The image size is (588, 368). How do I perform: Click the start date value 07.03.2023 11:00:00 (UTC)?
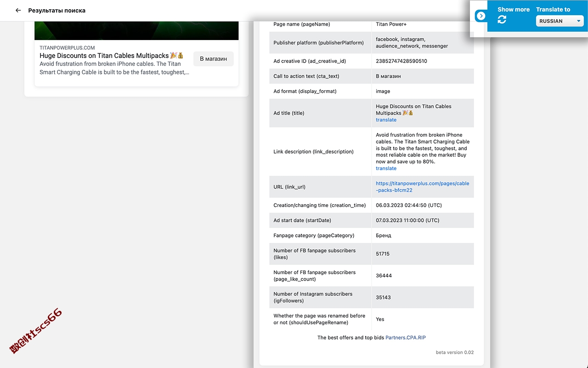(x=407, y=220)
